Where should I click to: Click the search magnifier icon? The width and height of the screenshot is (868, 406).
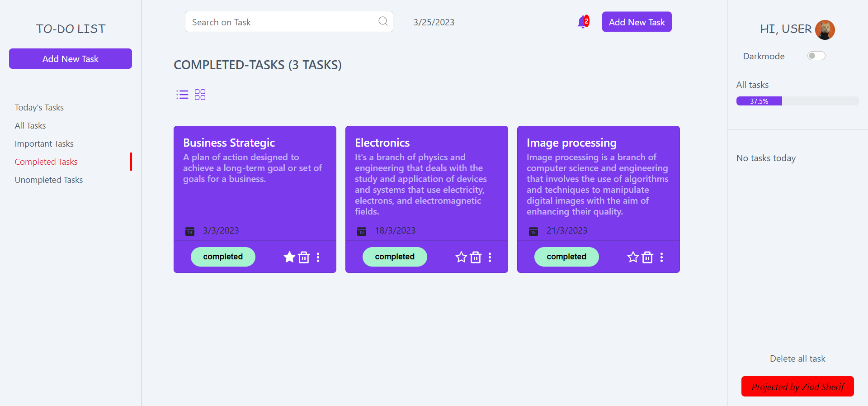383,21
